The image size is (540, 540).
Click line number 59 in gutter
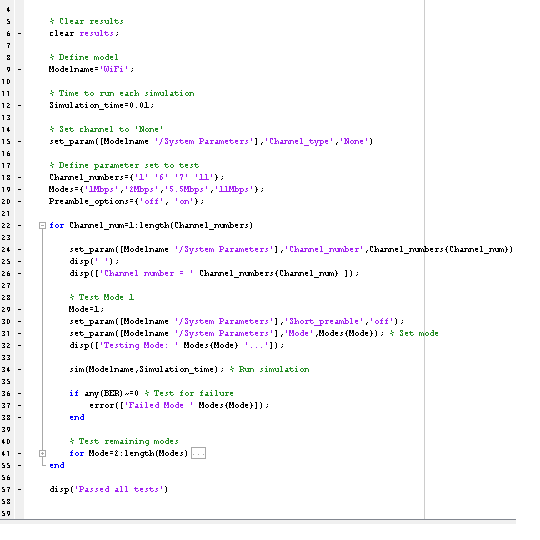tap(6, 513)
